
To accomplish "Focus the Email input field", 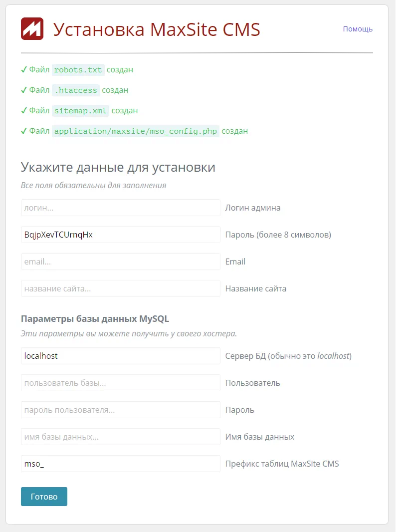I will (x=121, y=262).
